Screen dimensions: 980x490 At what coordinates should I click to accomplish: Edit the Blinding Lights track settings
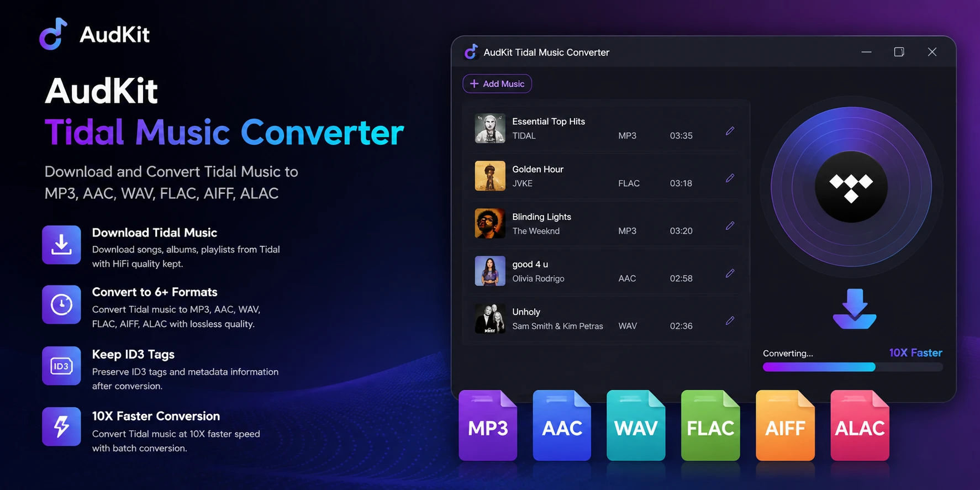coord(730,226)
